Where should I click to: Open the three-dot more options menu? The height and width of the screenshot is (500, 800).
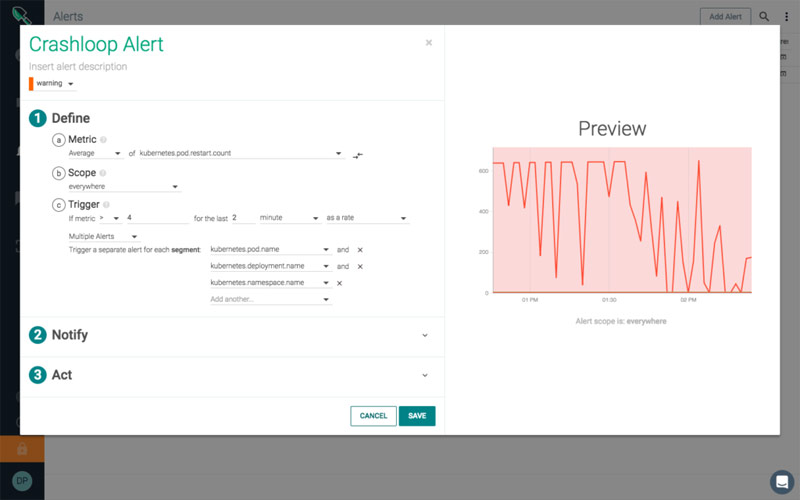coord(786,16)
